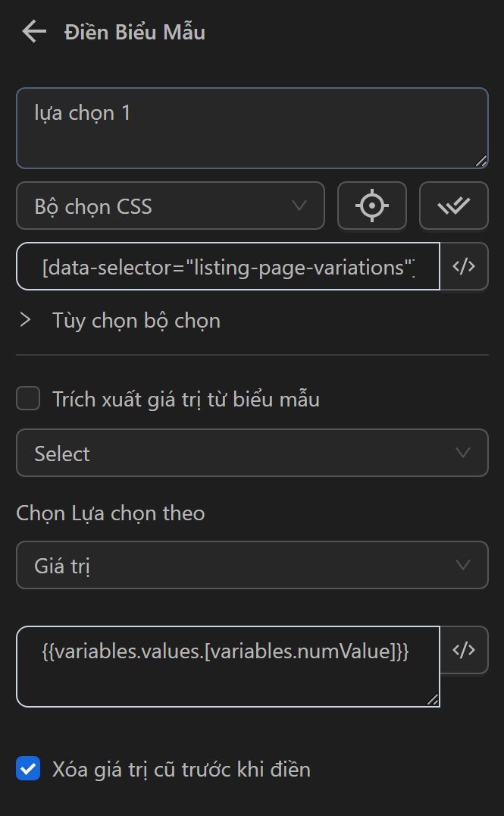This screenshot has width=504, height=816.
Task: Open code editor icon beside the data-selector field
Action: coord(464,266)
